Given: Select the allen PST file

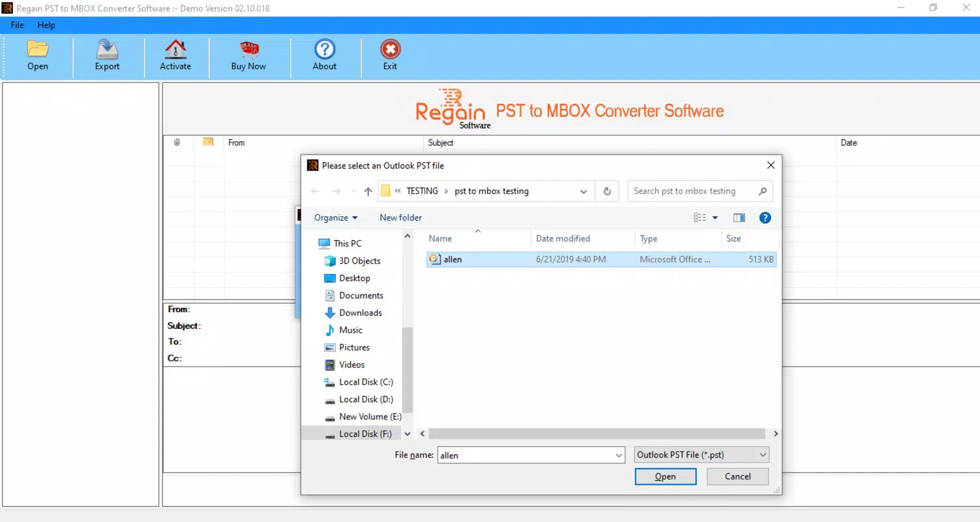Looking at the screenshot, I should (x=601, y=260).
